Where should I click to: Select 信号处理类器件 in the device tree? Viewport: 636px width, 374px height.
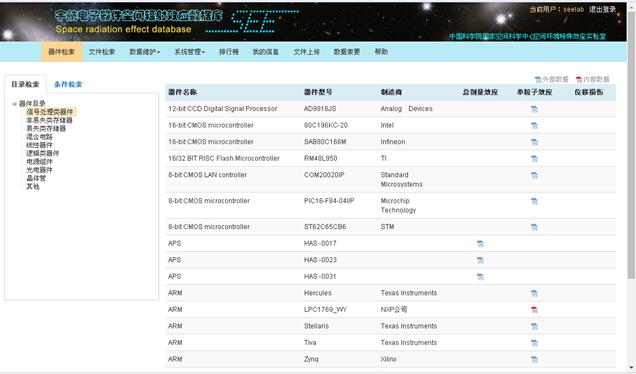click(x=50, y=112)
